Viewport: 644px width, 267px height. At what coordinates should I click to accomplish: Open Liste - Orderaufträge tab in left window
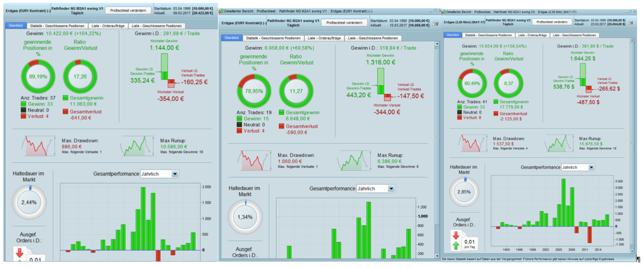click(x=108, y=26)
